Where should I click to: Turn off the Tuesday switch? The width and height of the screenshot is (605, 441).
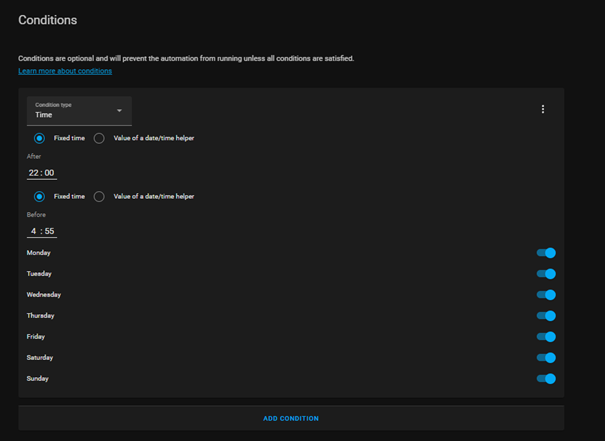coord(546,274)
